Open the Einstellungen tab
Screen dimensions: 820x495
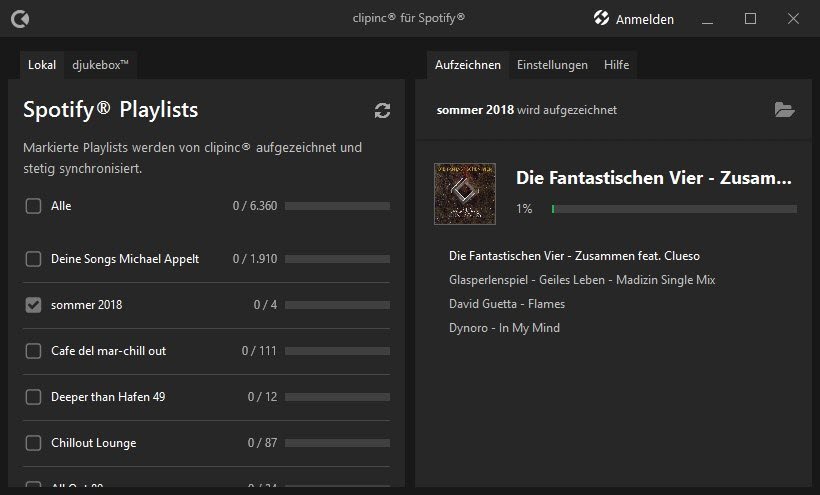point(552,65)
